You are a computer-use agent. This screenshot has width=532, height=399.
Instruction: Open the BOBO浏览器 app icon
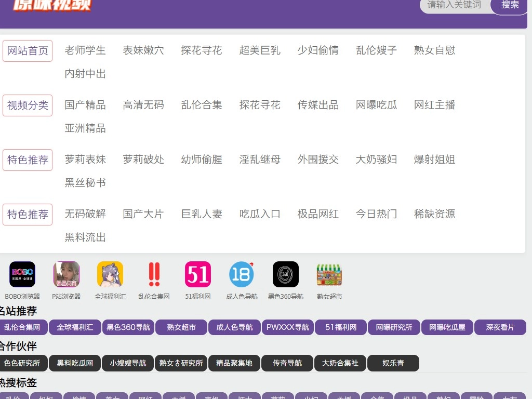pyautogui.click(x=22, y=274)
